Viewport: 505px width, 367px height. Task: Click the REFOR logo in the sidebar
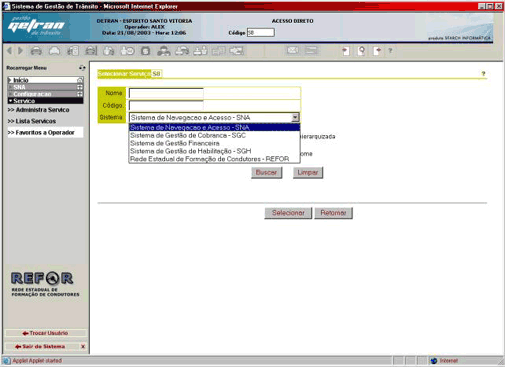click(x=44, y=284)
